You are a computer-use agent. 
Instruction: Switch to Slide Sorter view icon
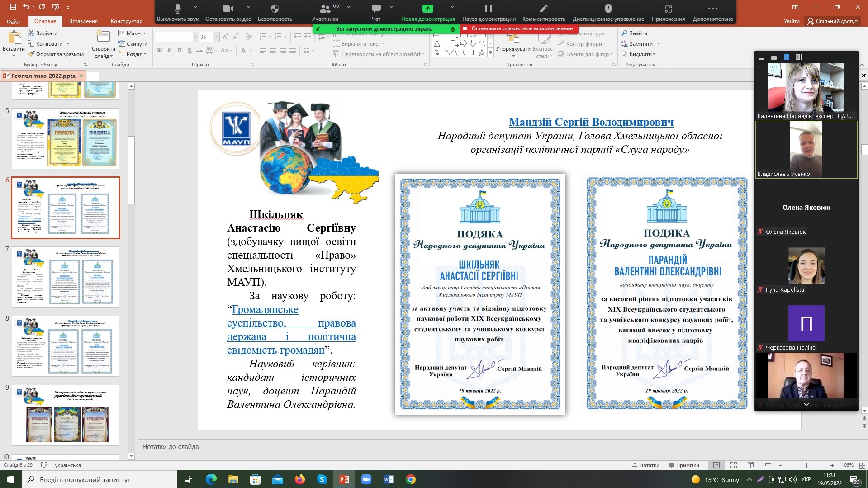[x=734, y=465]
